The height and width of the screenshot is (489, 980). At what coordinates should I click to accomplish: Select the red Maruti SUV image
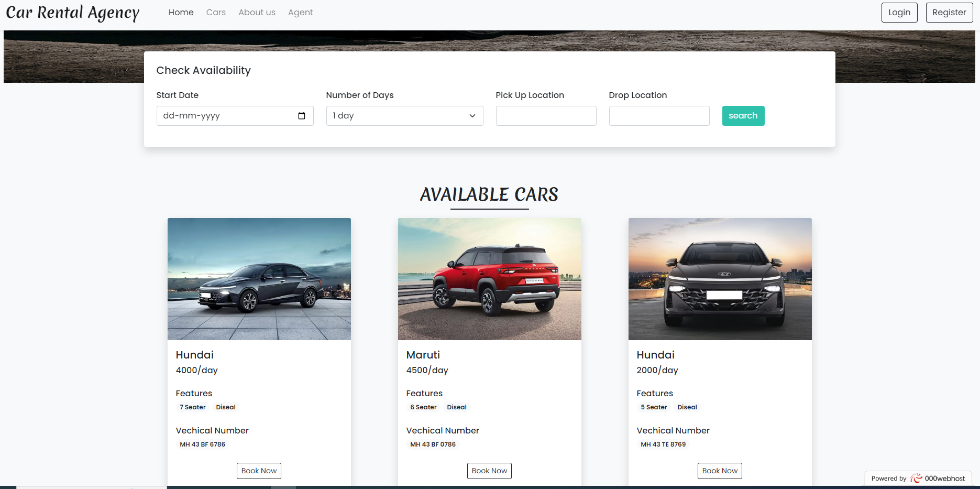point(490,279)
